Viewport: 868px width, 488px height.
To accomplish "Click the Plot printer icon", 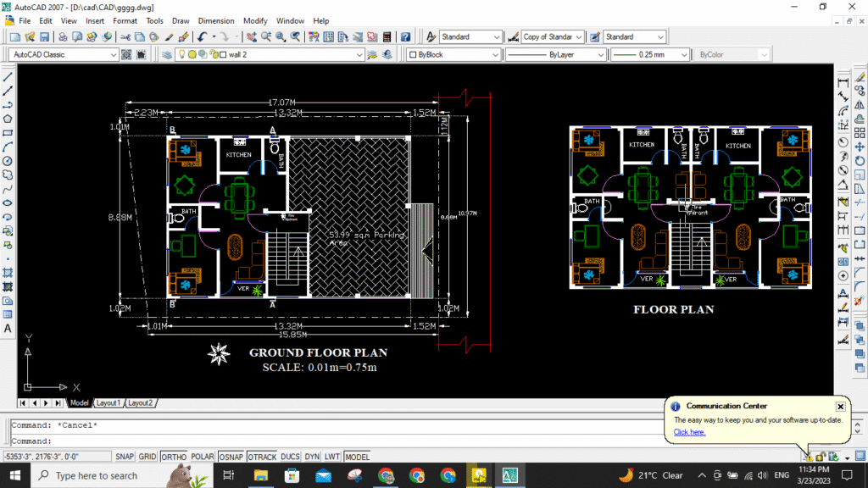I will pos(63,37).
